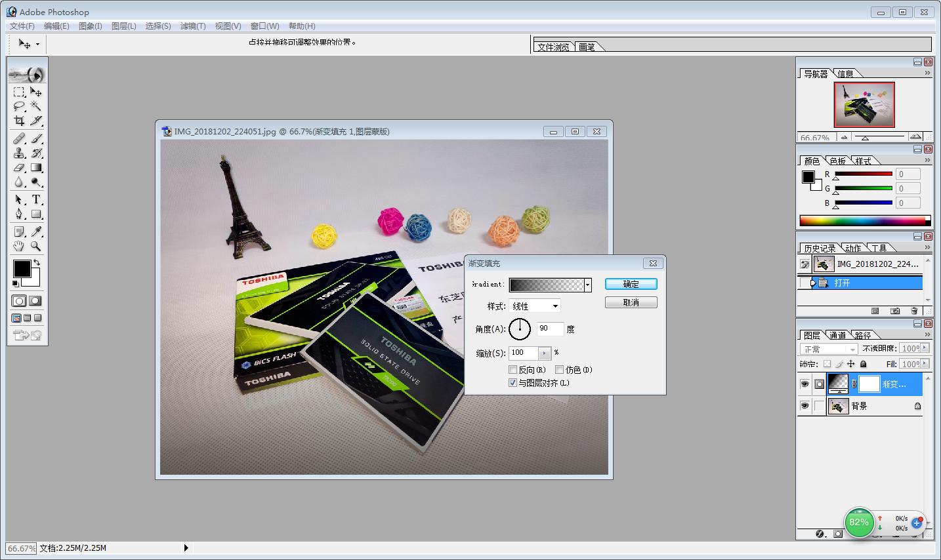Select the Magic Wand tool
Image resolution: width=941 pixels, height=560 pixels.
click(x=36, y=106)
